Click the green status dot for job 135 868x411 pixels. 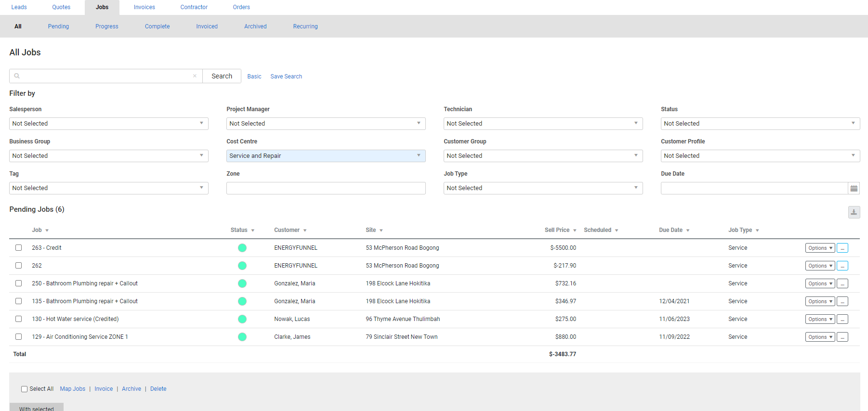(242, 301)
